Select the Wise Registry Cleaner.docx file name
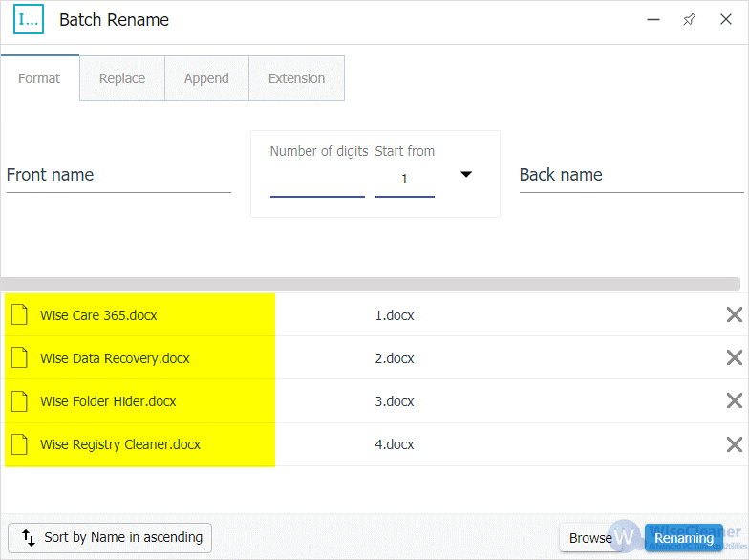This screenshot has width=749, height=560. pyautogui.click(x=120, y=444)
